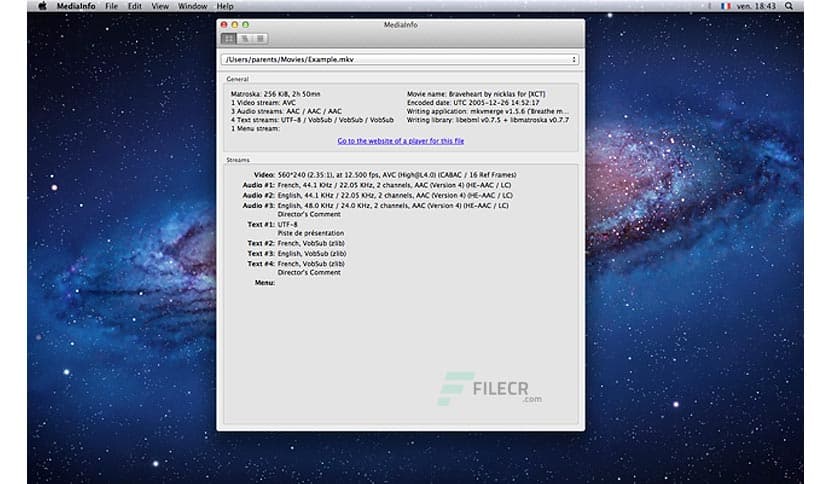This screenshot has height=484, width=836.
Task: Follow the player website link
Action: point(400,141)
